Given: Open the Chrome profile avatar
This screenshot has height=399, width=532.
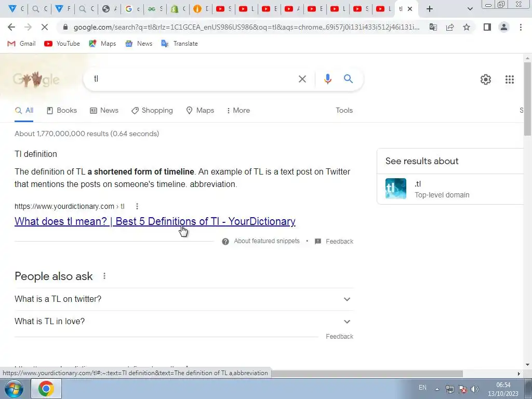Looking at the screenshot, I should (504, 27).
